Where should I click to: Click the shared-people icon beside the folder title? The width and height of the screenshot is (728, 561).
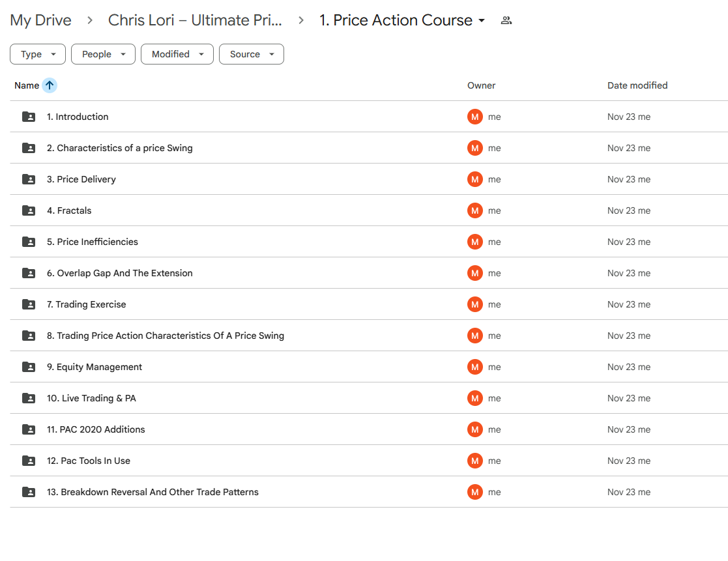pos(506,21)
